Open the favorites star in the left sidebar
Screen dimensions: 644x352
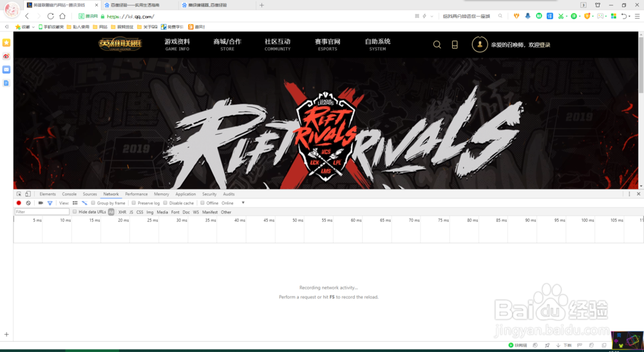click(x=6, y=43)
